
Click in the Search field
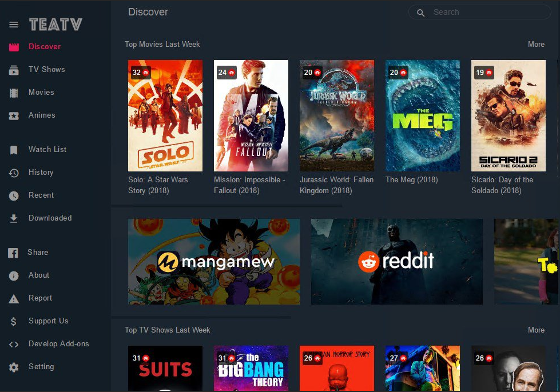(x=486, y=12)
